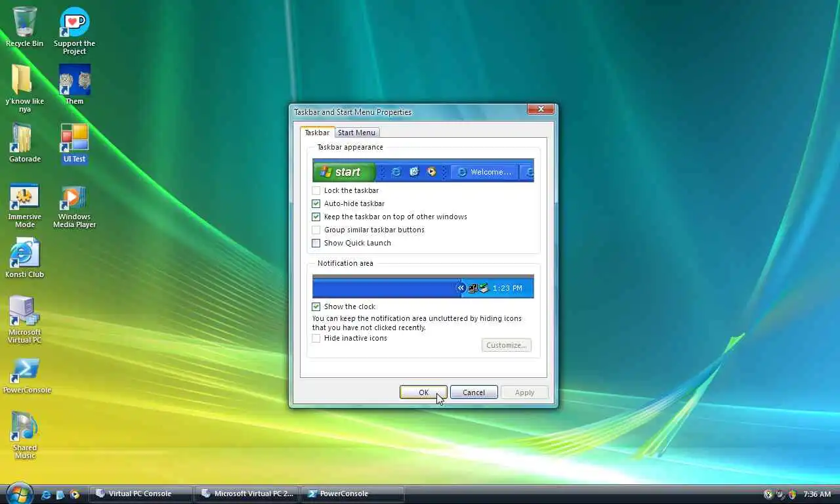Uncheck Keep the taskbar on top
The height and width of the screenshot is (504, 840).
pos(316,217)
